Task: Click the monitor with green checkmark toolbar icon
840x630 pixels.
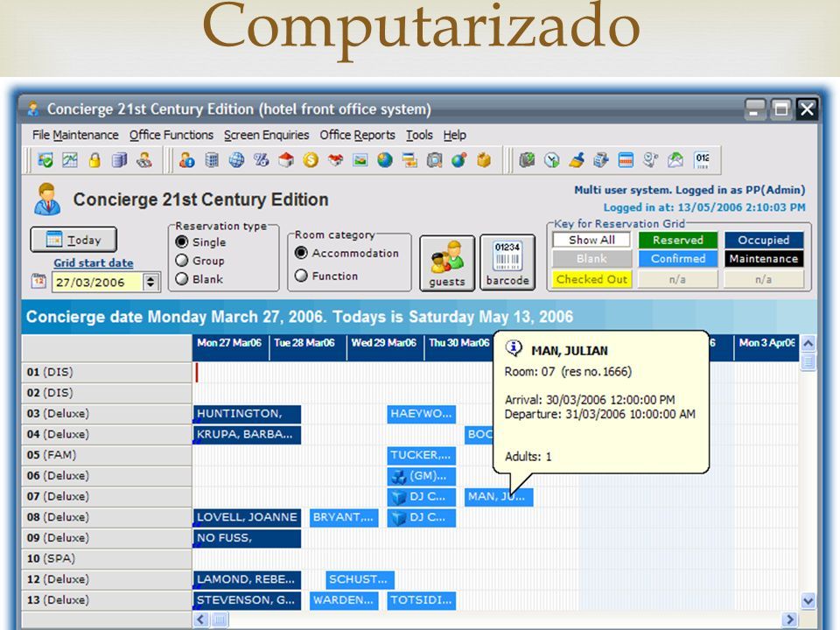Action: 45,159
